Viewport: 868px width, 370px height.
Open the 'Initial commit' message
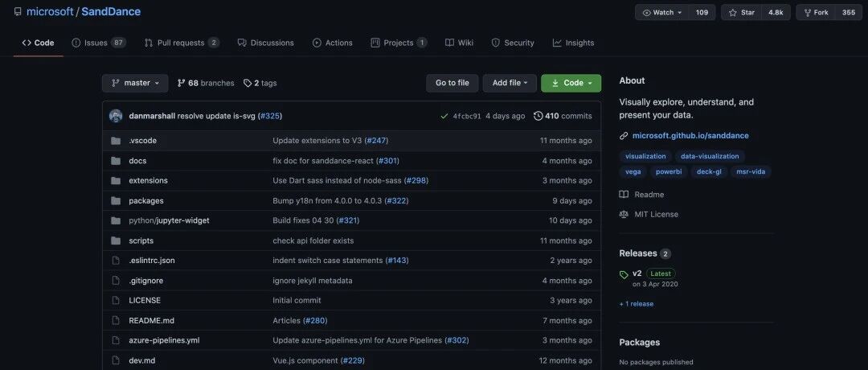pyautogui.click(x=297, y=300)
